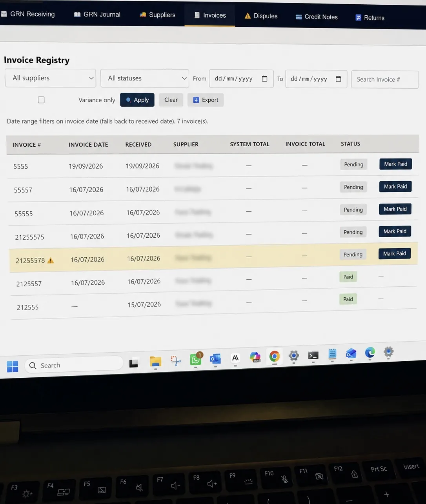This screenshot has width=426, height=504.
Task: Open the Suppliers tab
Action: pos(157,15)
